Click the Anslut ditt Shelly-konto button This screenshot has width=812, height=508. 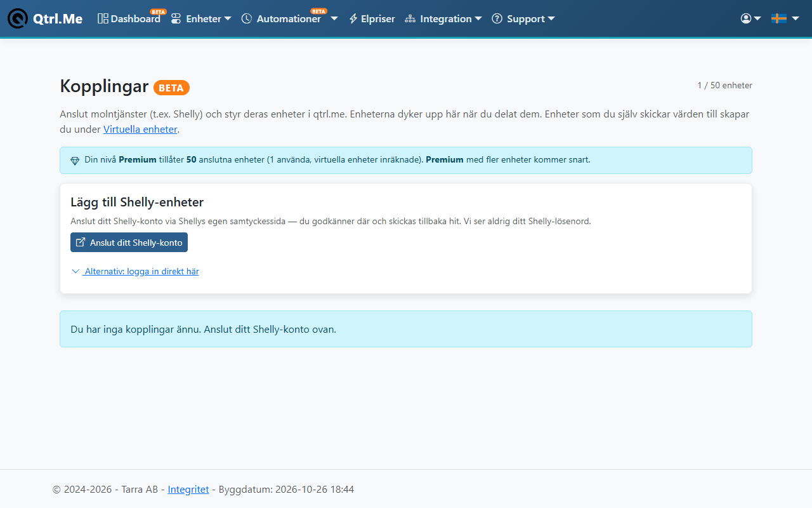pos(129,243)
